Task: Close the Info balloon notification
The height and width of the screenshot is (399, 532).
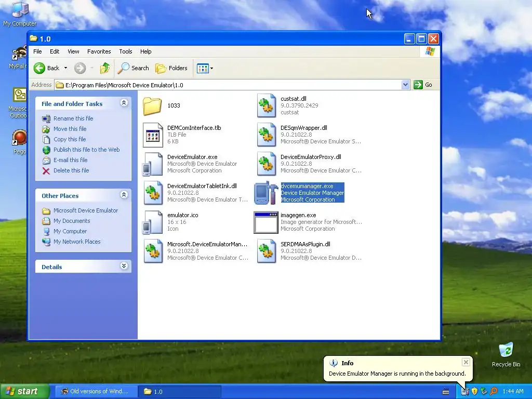Action: click(466, 362)
